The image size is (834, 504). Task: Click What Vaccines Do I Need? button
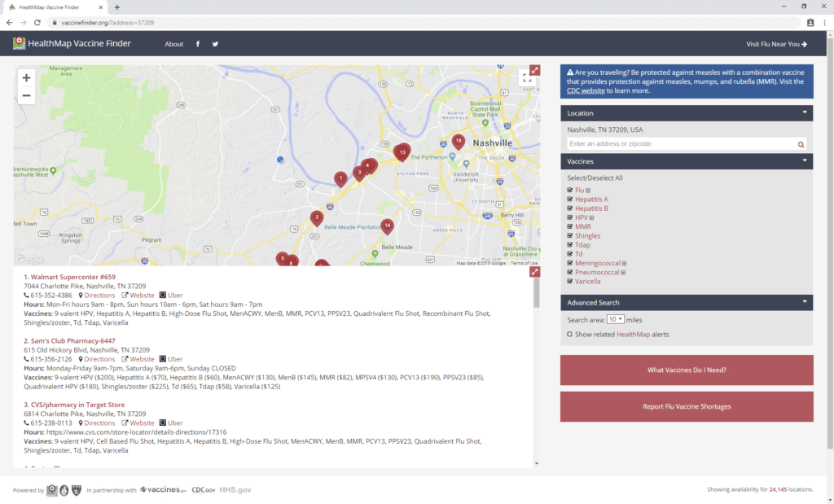point(687,370)
